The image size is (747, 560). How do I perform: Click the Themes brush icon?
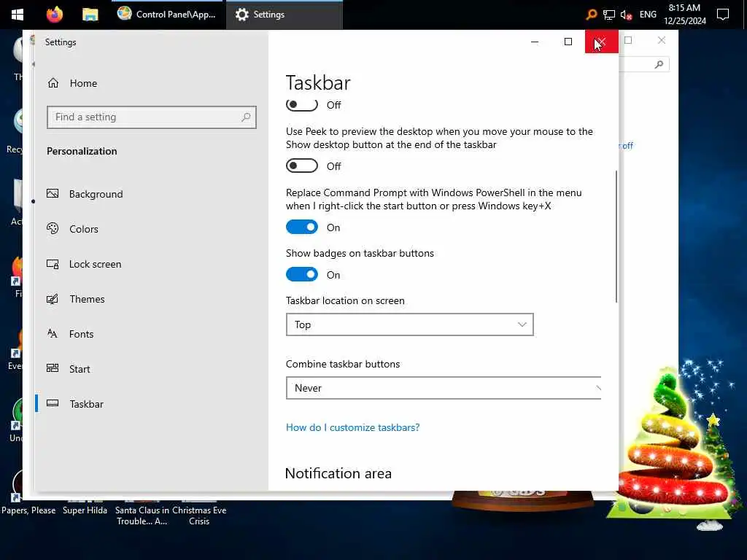[53, 299]
